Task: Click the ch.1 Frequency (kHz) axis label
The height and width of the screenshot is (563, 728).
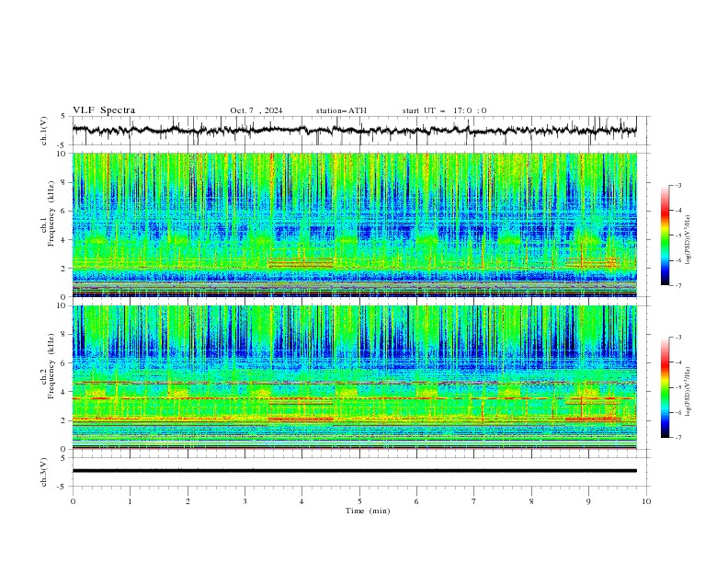Action: point(48,214)
